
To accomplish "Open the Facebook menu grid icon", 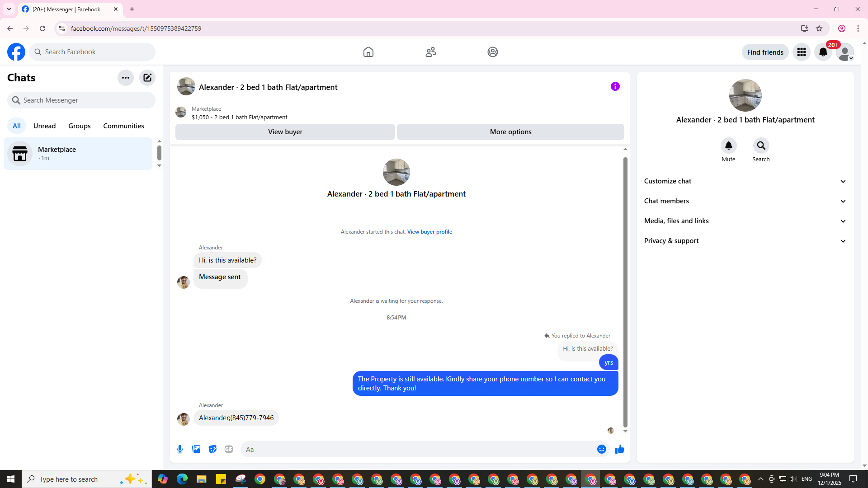I will [802, 52].
